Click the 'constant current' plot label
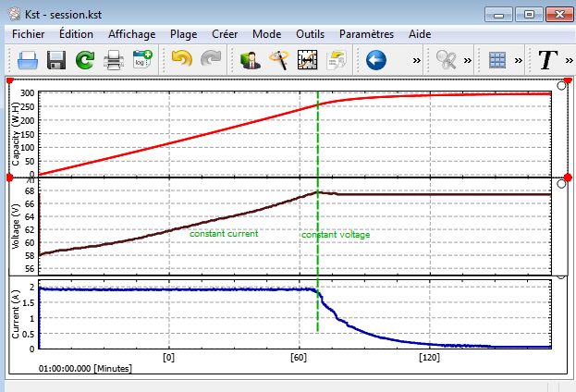Image resolution: width=576 pixels, height=392 pixels. 224,234
